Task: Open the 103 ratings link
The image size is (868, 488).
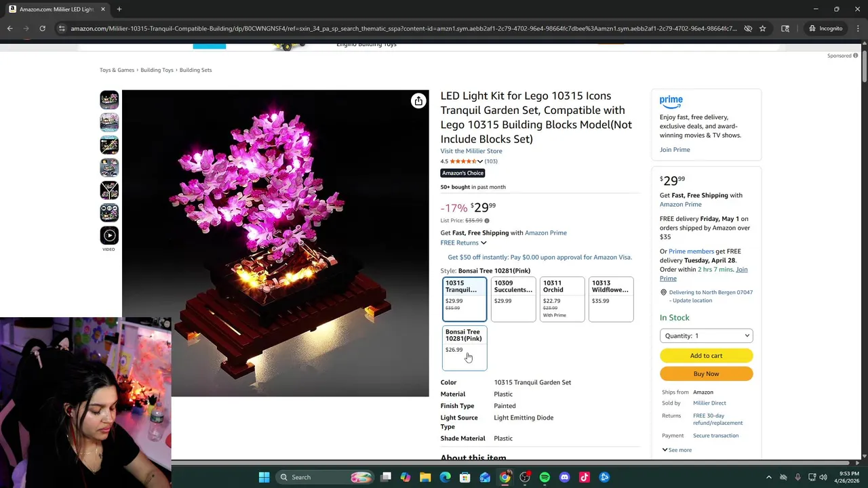Action: 491,161
